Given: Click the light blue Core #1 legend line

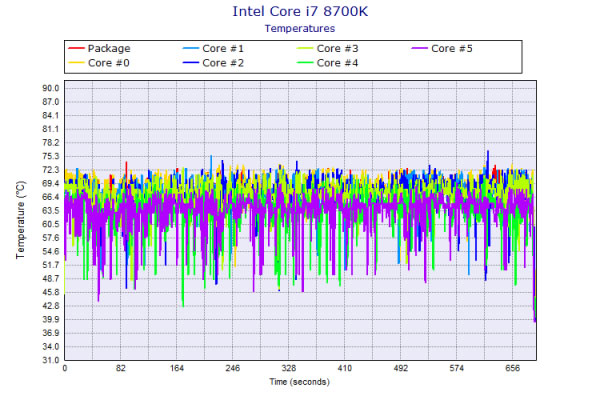Looking at the screenshot, I should 191,48.
